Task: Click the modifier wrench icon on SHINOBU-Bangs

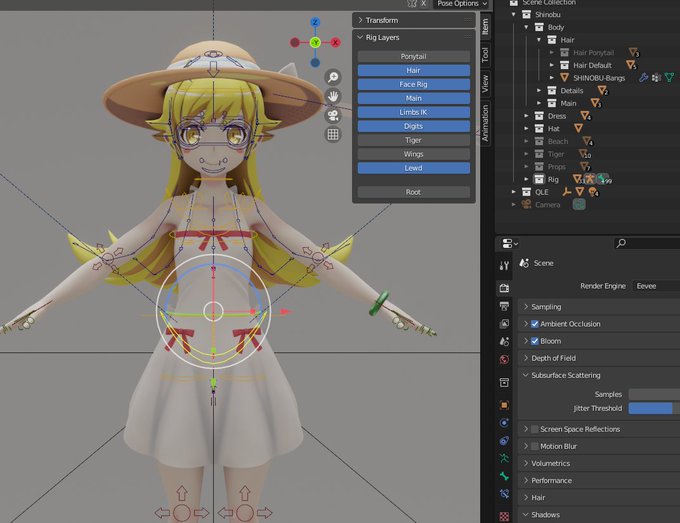Action: point(644,78)
